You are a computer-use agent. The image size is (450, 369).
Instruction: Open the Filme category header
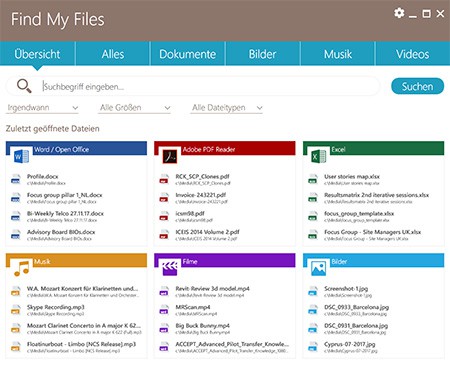tap(225, 260)
